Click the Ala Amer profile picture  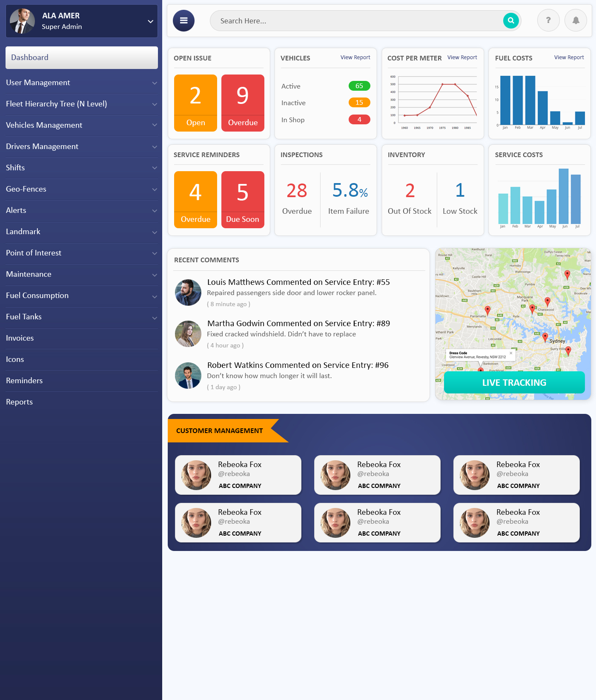coord(22,21)
